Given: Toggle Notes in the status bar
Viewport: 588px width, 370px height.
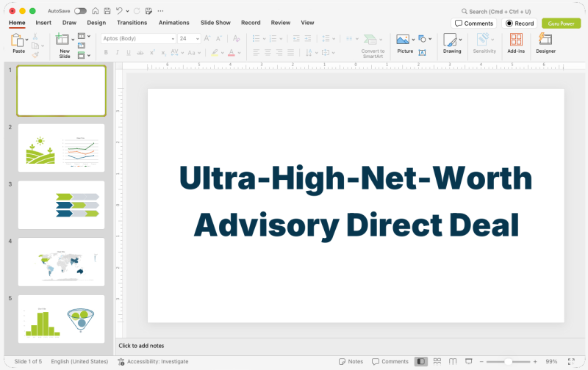Looking at the screenshot, I should pyautogui.click(x=351, y=361).
